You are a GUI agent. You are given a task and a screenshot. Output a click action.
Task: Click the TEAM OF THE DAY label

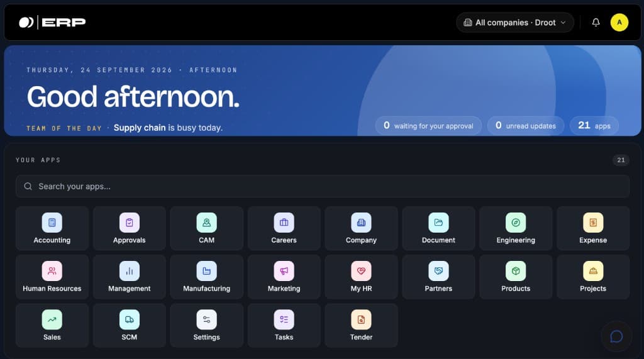(64, 128)
